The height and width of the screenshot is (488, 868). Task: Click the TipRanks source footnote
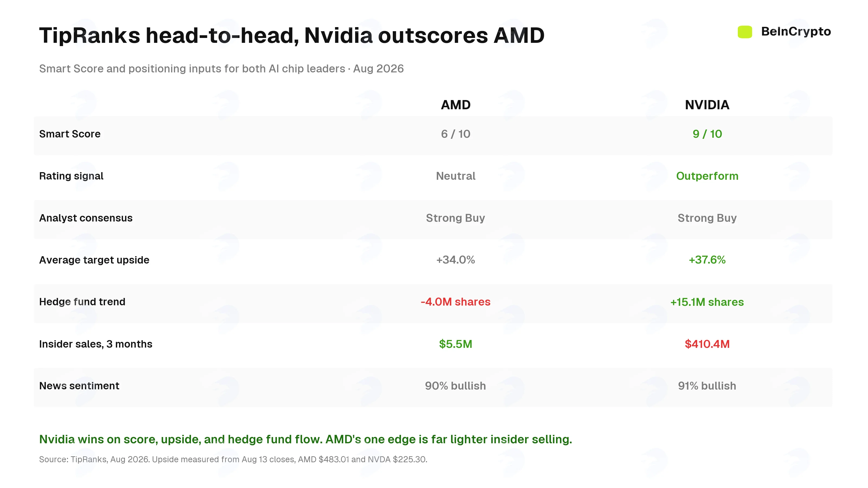click(233, 460)
